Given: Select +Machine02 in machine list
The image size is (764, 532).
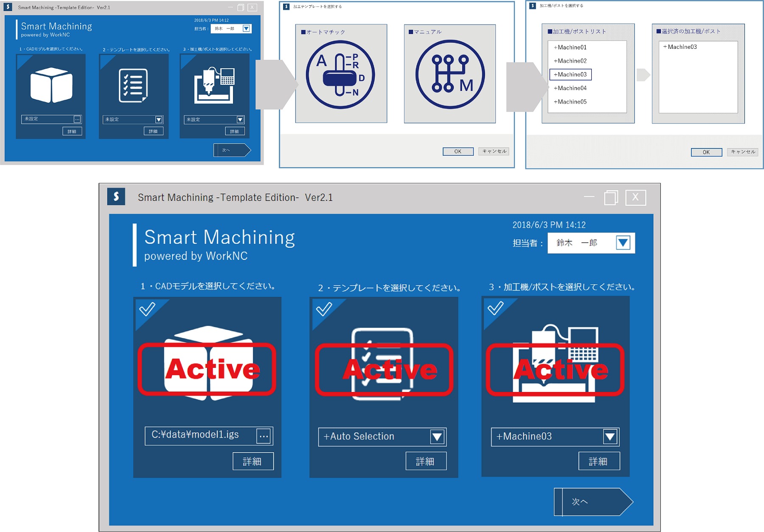Looking at the screenshot, I should (x=570, y=61).
